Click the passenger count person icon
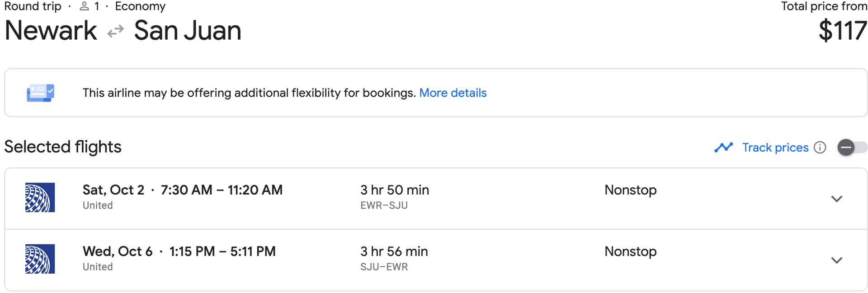868x293 pixels. [x=84, y=6]
